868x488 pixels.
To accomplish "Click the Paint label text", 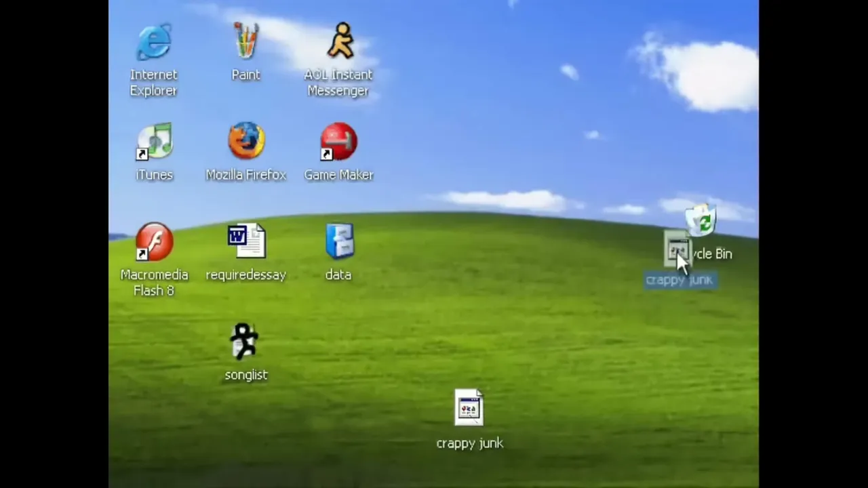I will (246, 75).
